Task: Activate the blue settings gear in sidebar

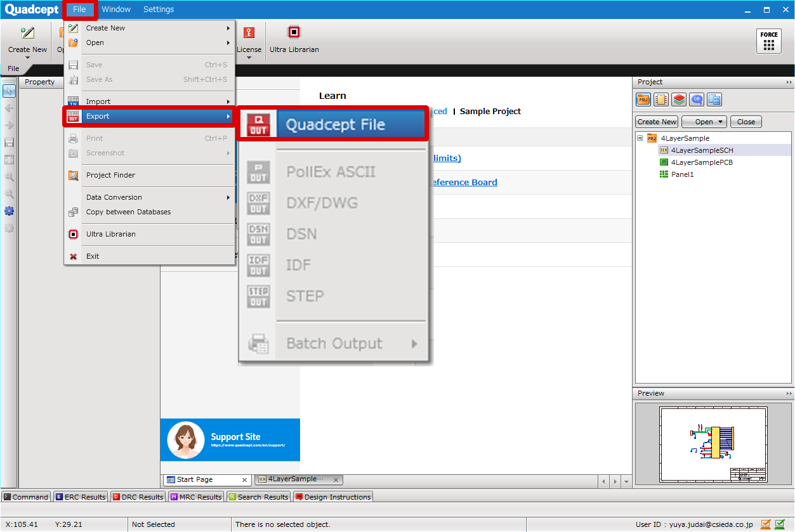Action: (x=9, y=211)
